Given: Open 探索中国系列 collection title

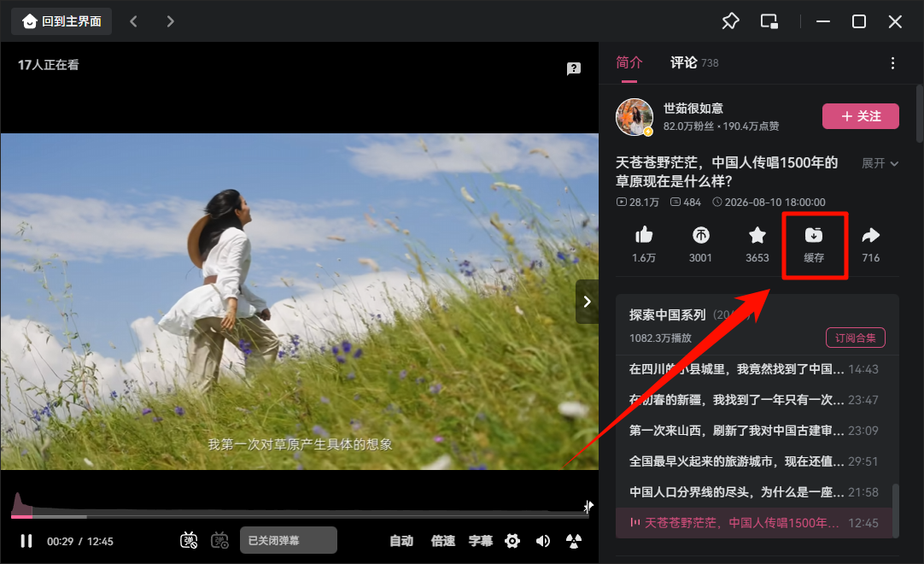Looking at the screenshot, I should tap(667, 315).
